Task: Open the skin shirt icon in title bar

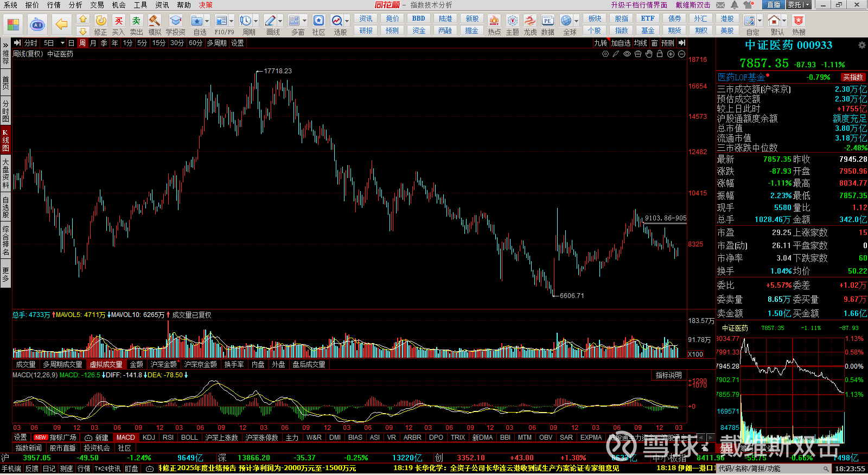Action: (749, 5)
